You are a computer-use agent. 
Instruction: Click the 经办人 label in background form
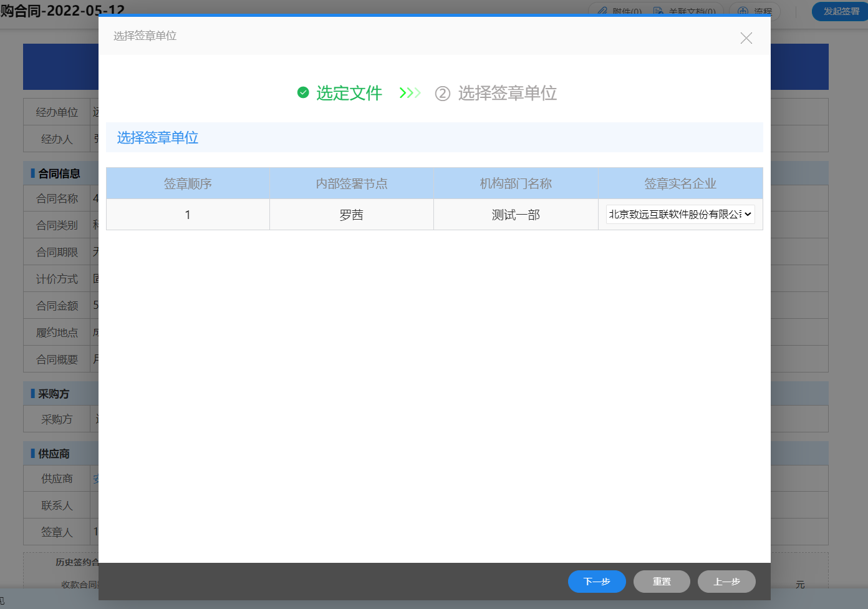click(x=57, y=139)
